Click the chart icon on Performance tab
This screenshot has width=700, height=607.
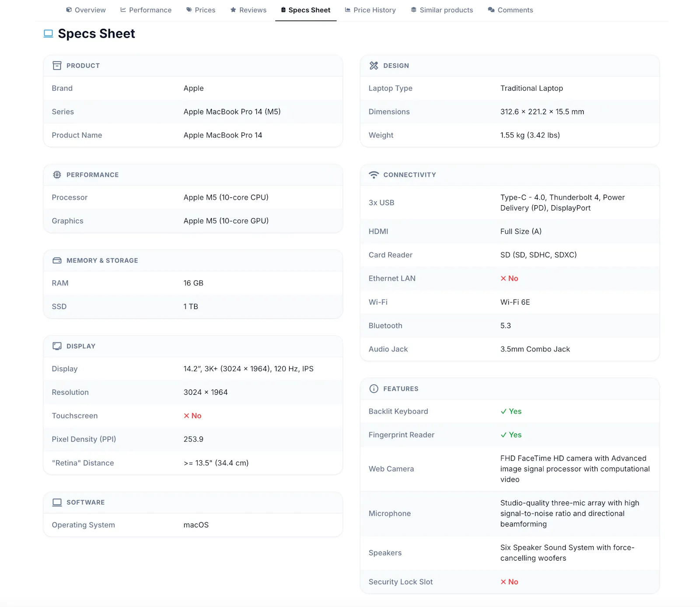point(123,10)
